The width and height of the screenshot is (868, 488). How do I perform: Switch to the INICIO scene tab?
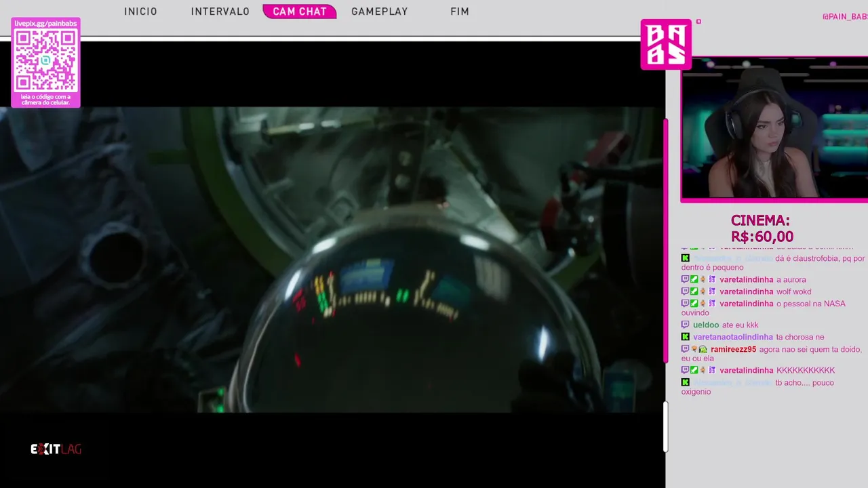(140, 12)
